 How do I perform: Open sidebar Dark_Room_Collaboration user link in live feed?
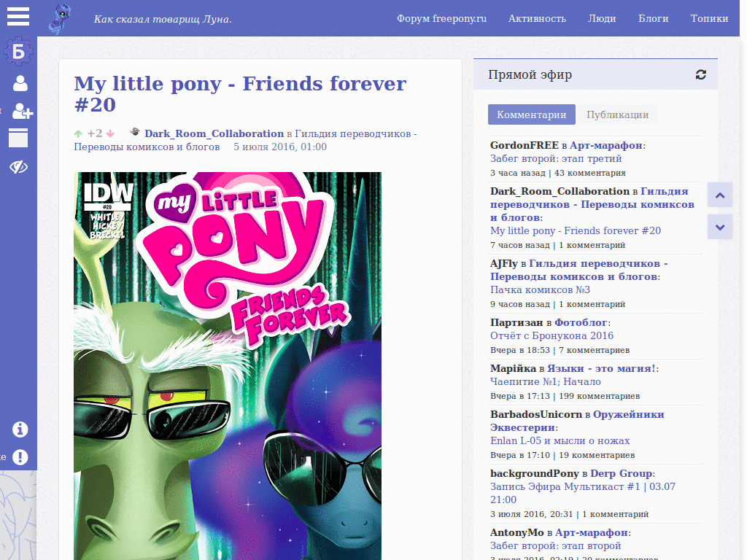560,192
